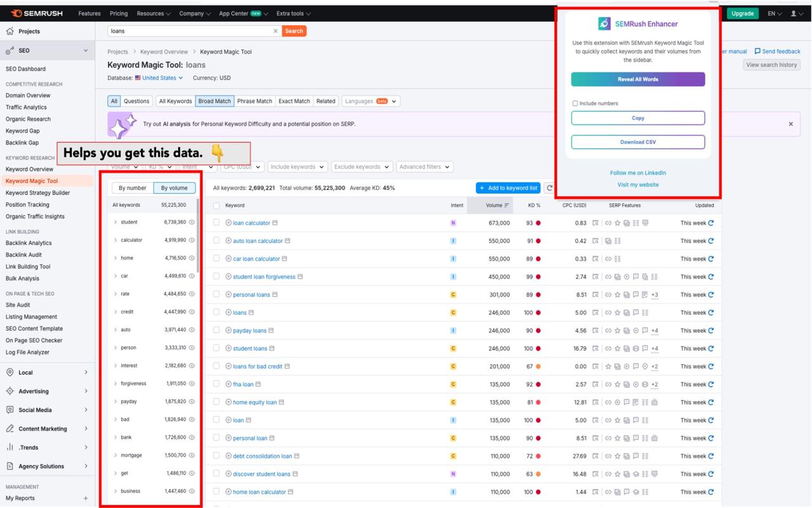Screen dimensions: 812x508
Task: Expand the student keyword group
Action: click(x=115, y=222)
